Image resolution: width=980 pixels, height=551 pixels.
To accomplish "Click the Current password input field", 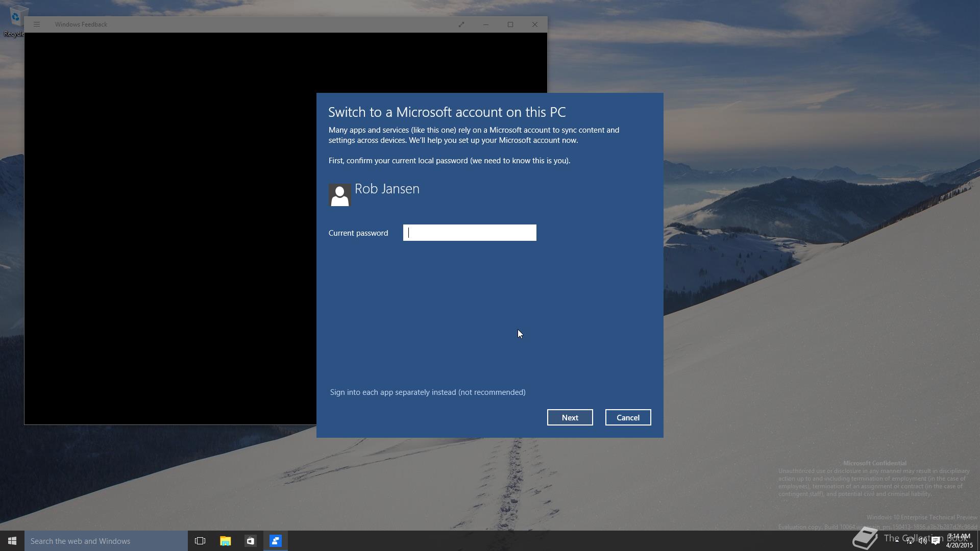I will pos(470,233).
